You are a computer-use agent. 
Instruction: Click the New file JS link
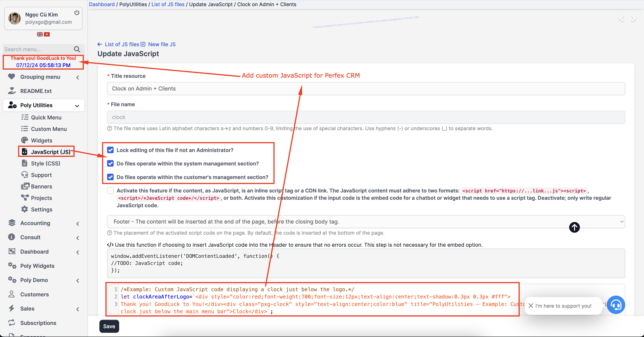coord(162,44)
